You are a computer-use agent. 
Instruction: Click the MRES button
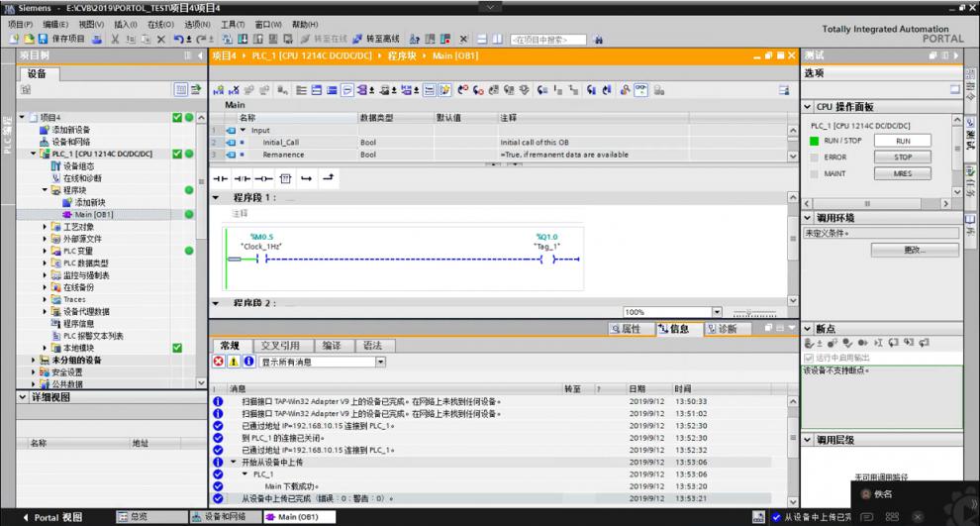tap(903, 173)
